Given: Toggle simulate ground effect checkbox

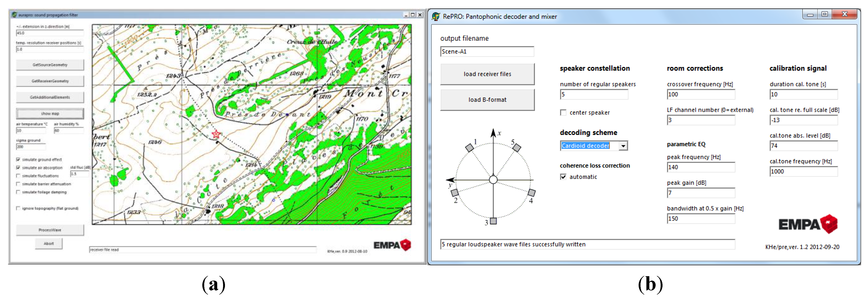Looking at the screenshot, I should (x=18, y=159).
